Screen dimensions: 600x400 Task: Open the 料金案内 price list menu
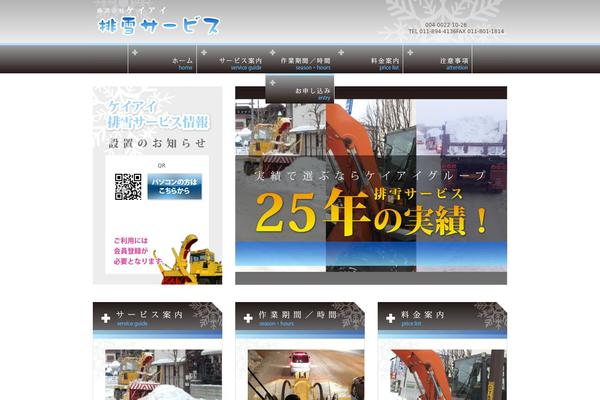(x=368, y=59)
